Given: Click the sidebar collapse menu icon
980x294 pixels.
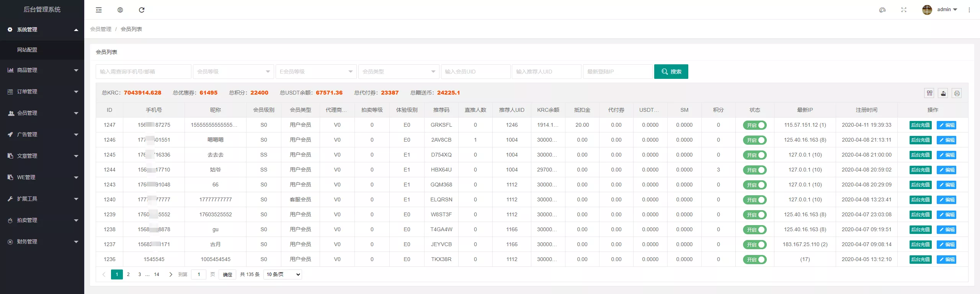Looking at the screenshot, I should click(99, 10).
